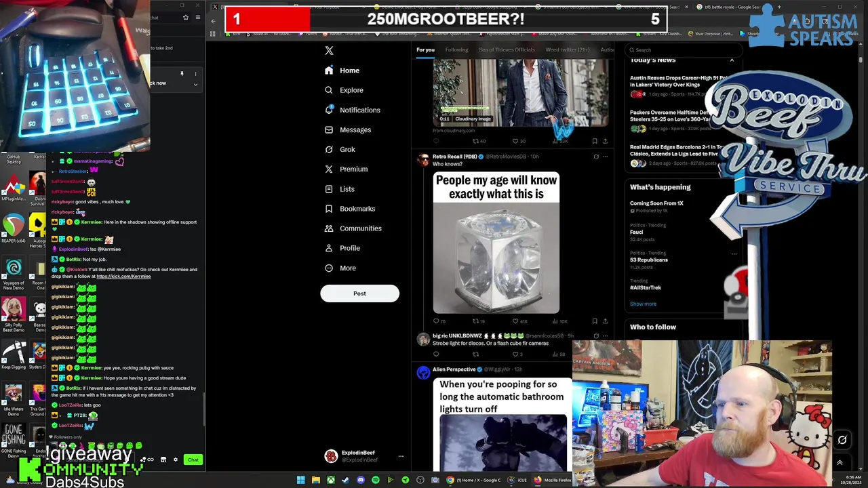Viewport: 868px width, 488px height.
Task: Open more options on big ric's comment
Action: point(606,335)
